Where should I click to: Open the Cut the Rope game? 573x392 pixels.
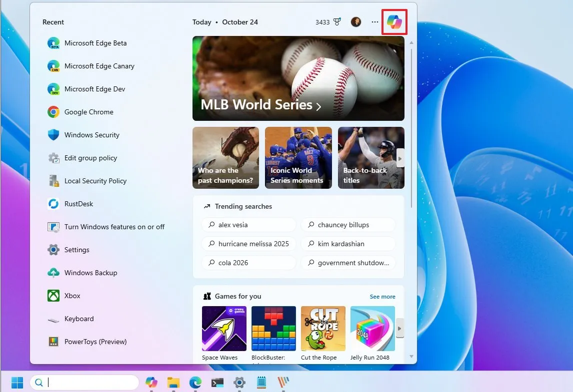point(323,329)
